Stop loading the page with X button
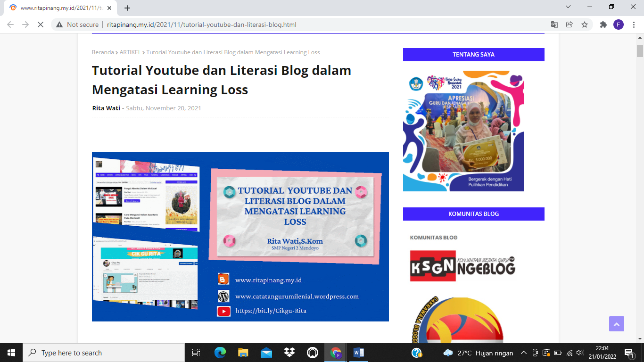Image resolution: width=644 pixels, height=362 pixels. (x=41, y=25)
